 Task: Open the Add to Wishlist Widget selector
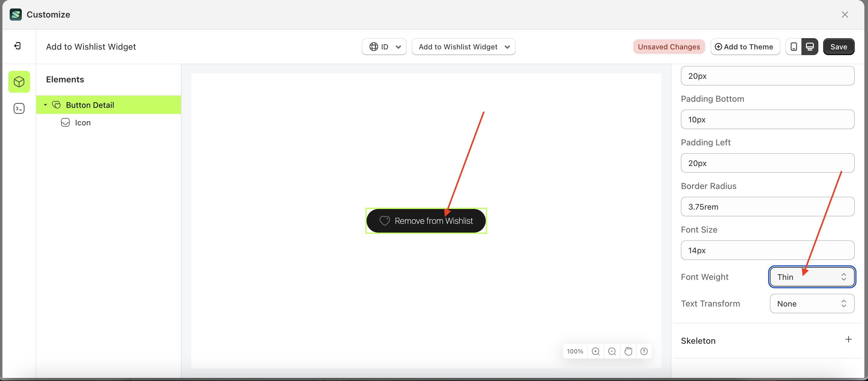click(464, 47)
